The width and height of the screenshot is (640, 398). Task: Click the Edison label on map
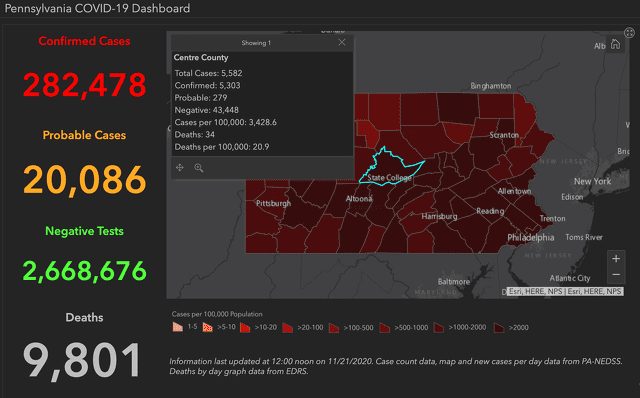pos(572,197)
